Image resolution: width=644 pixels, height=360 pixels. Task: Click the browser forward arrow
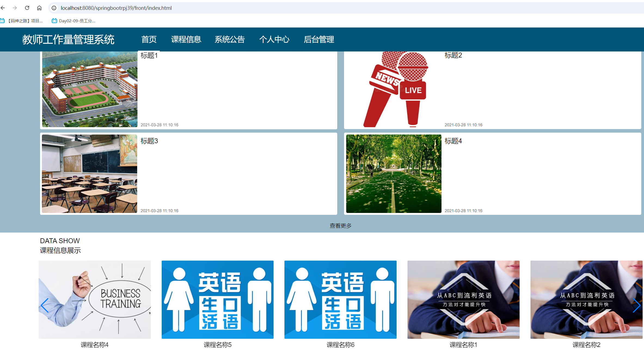coord(15,8)
